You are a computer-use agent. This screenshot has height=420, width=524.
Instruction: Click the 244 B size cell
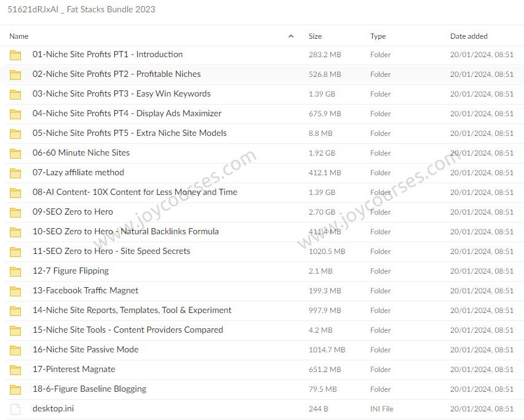(319, 410)
